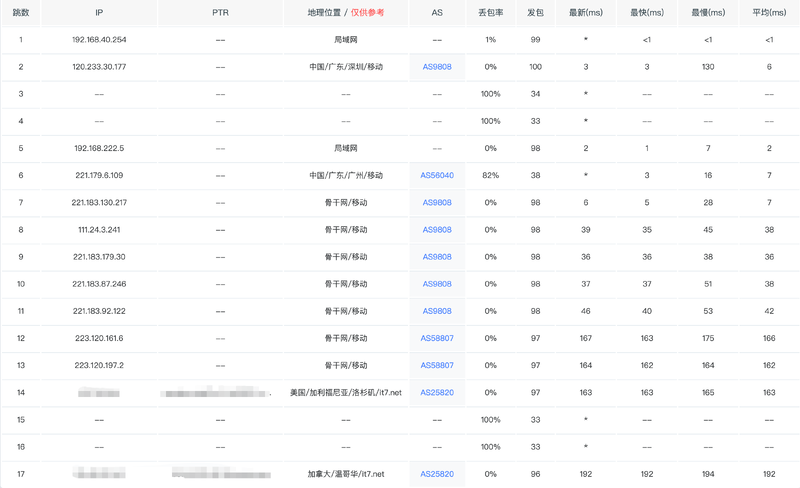This screenshot has width=800, height=488.
Task: Click the 1% packet loss value
Action: coord(490,40)
